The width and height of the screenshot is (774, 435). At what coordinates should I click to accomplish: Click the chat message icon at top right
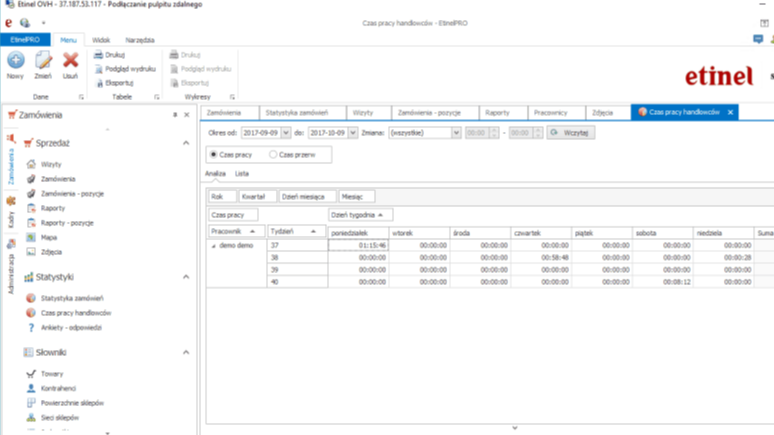(x=758, y=39)
